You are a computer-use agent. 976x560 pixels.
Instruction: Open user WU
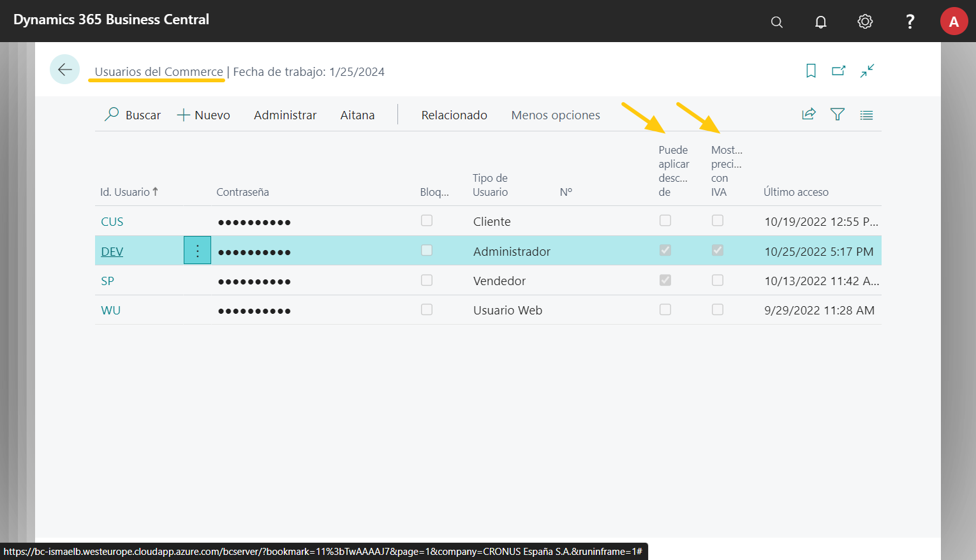point(111,310)
